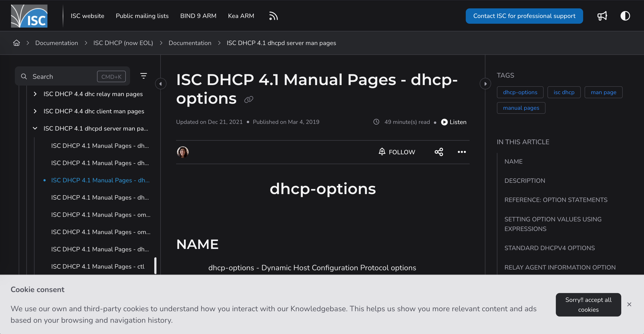644x334 pixels.
Task: Click the CMD+K shortcut badge
Action: (111, 76)
